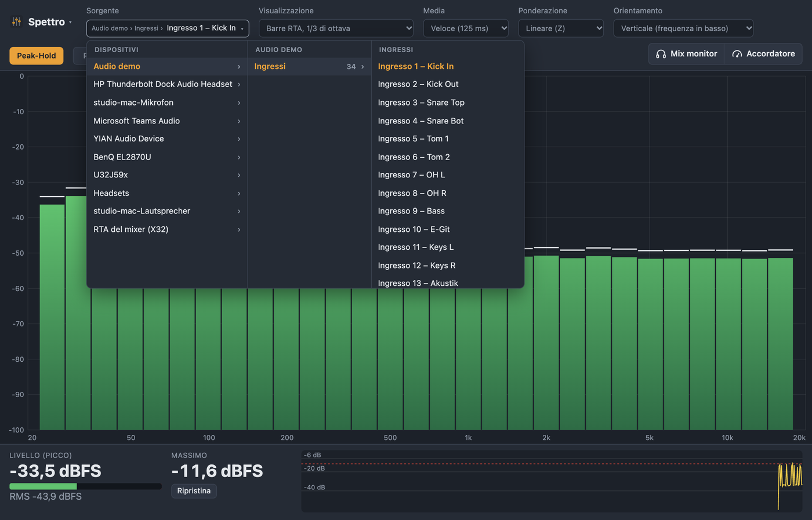The width and height of the screenshot is (812, 520).
Task: Click the Spettro equalizer logo icon
Action: (16, 21)
